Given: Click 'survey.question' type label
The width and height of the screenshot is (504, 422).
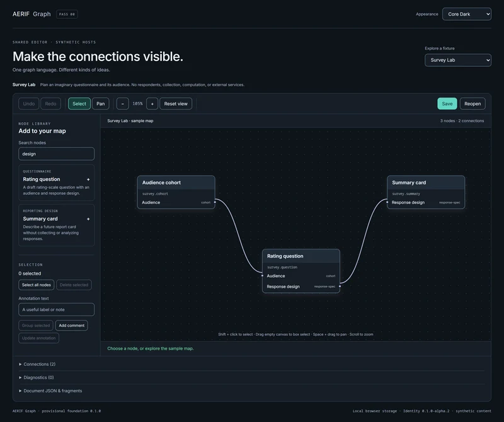Looking at the screenshot, I should point(282,268).
